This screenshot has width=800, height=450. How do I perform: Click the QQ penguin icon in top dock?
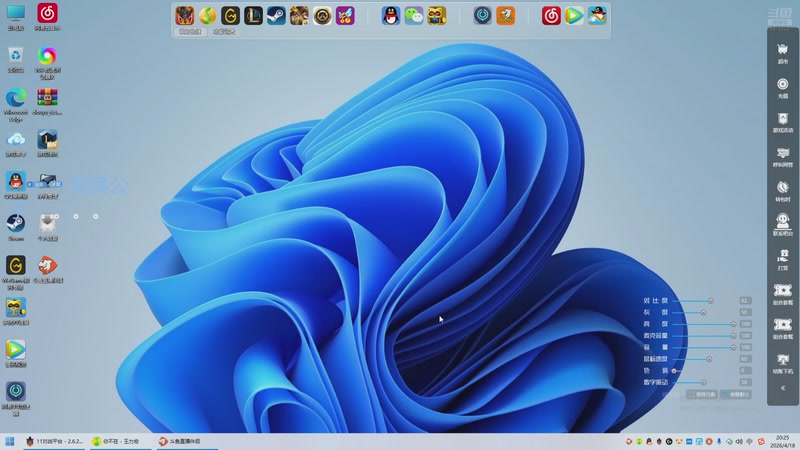[x=391, y=15]
